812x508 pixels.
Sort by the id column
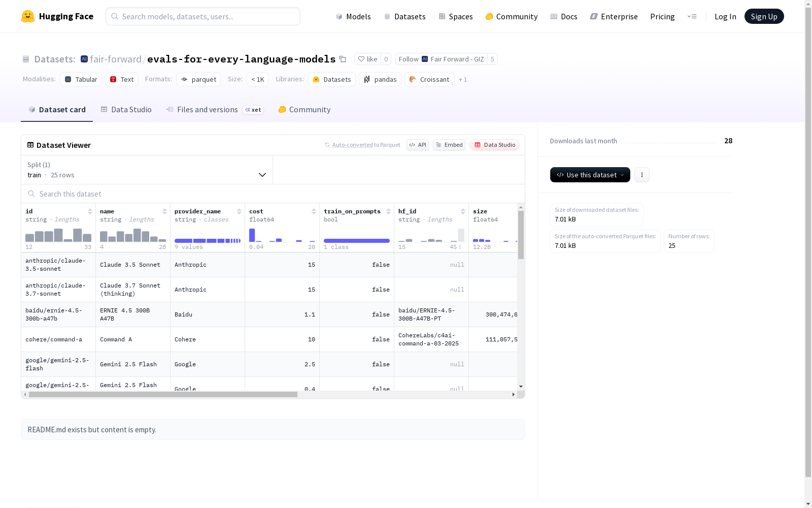tap(90, 211)
